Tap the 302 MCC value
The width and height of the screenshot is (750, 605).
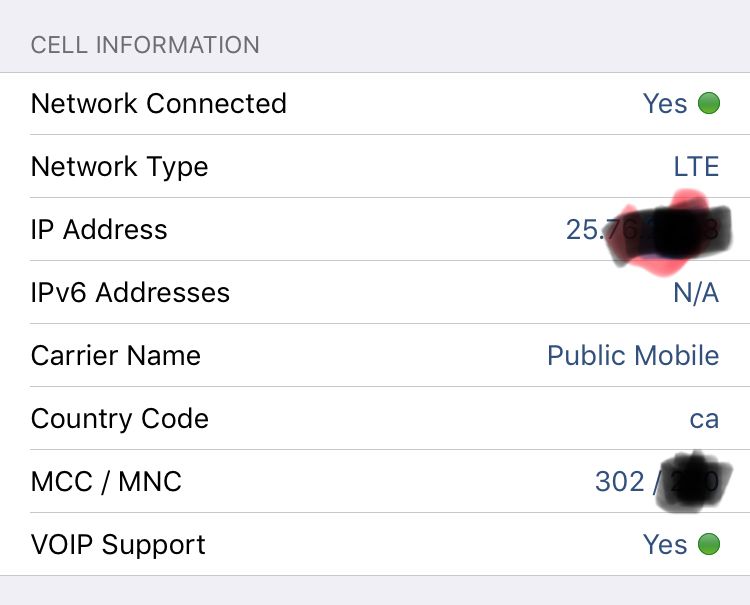[620, 482]
